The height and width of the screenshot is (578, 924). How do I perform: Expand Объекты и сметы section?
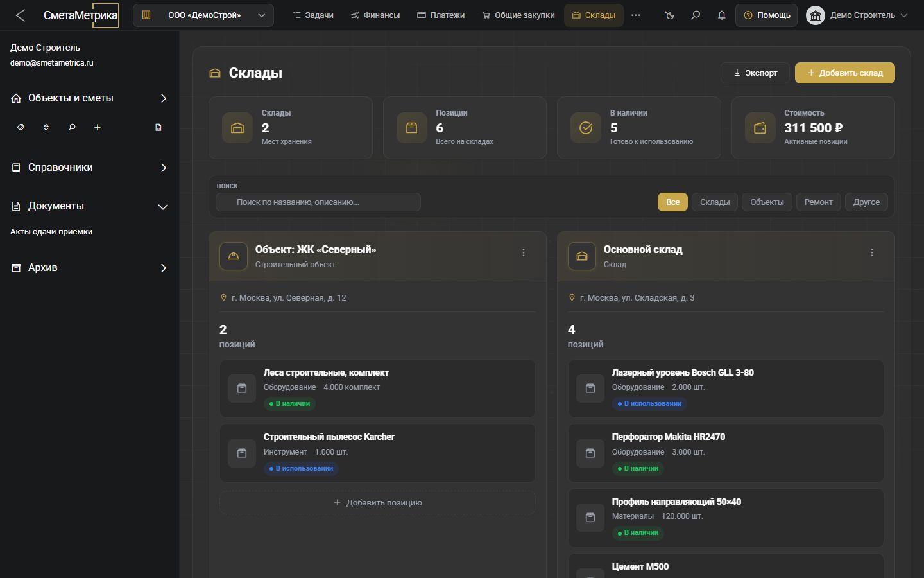90,98
